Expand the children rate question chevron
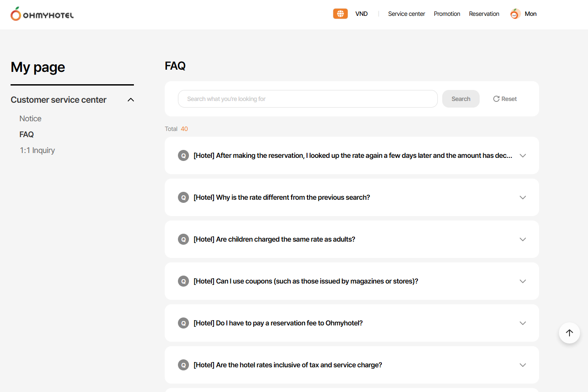This screenshot has height=392, width=588. 523,239
